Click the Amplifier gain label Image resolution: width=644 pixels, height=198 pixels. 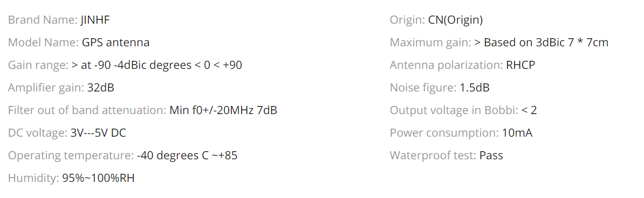tap(46, 87)
